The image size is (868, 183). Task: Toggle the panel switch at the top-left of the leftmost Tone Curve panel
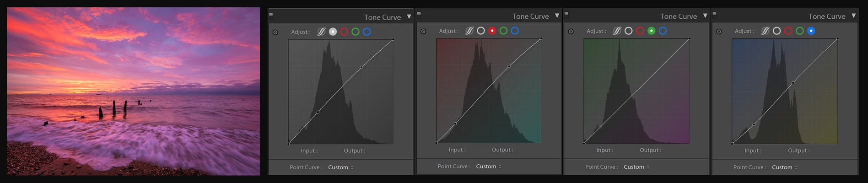tap(271, 15)
